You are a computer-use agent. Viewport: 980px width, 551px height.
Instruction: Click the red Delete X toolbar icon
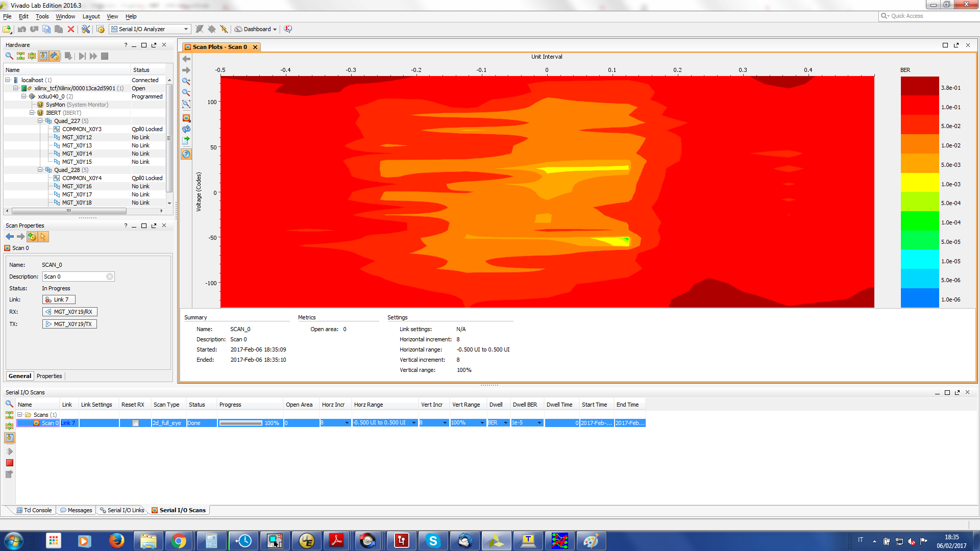click(71, 29)
